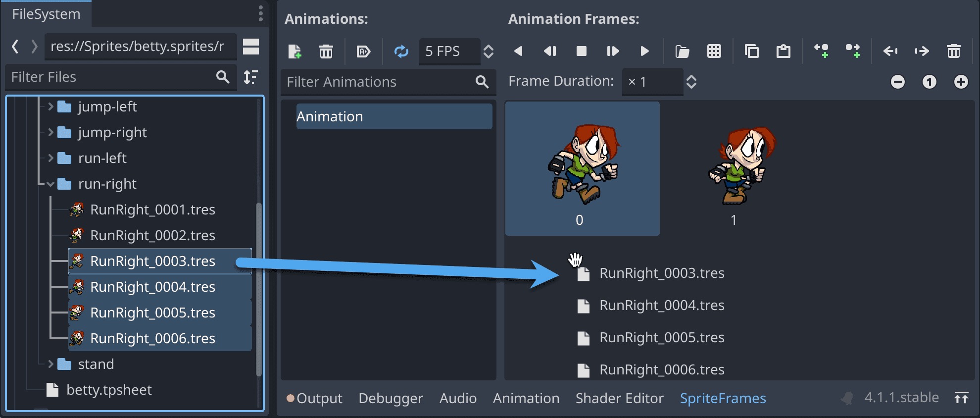Stop the animation playback

coord(582,51)
